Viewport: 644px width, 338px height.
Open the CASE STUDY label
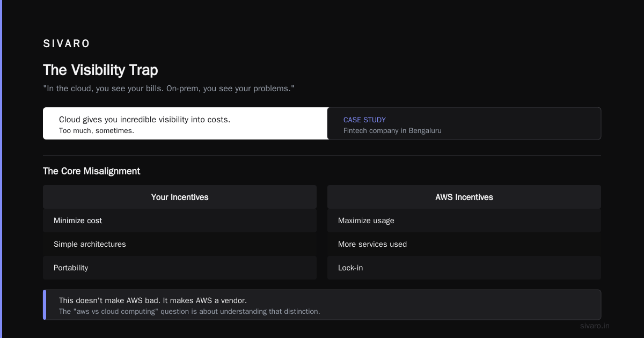[x=364, y=120]
